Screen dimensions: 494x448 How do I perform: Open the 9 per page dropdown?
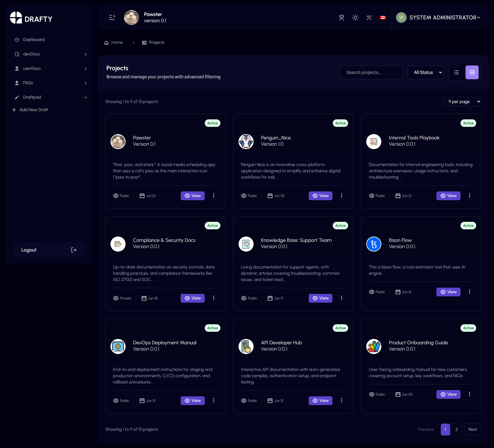click(x=462, y=102)
